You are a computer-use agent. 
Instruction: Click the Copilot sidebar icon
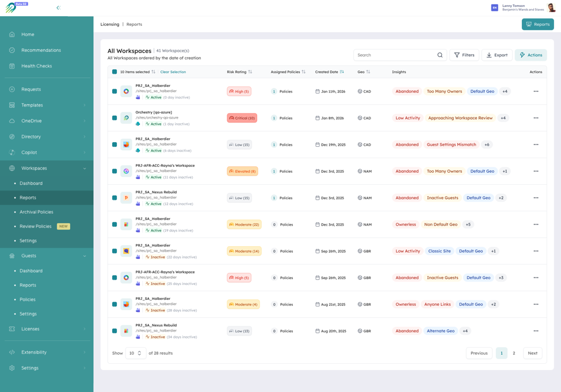point(12,152)
